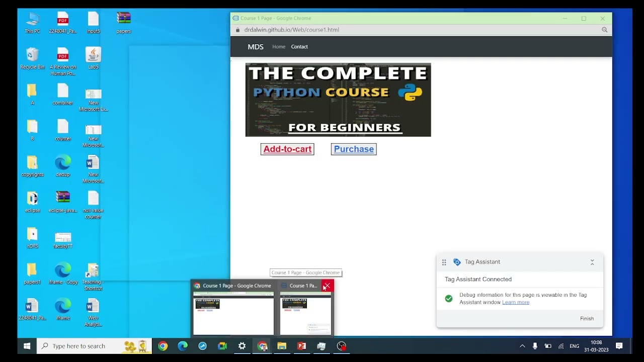Show hidden system tray icons
Viewport: 644px width, 362px height.
pos(522,346)
